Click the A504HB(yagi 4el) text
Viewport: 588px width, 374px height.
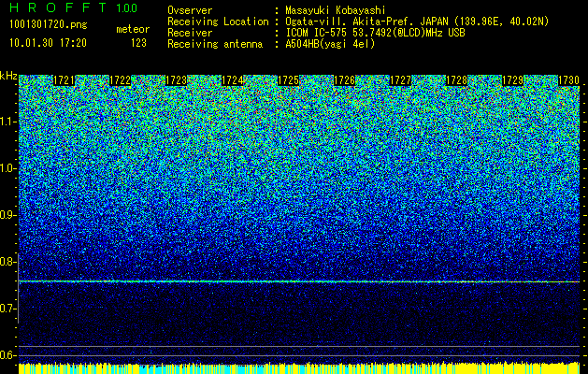(x=330, y=44)
